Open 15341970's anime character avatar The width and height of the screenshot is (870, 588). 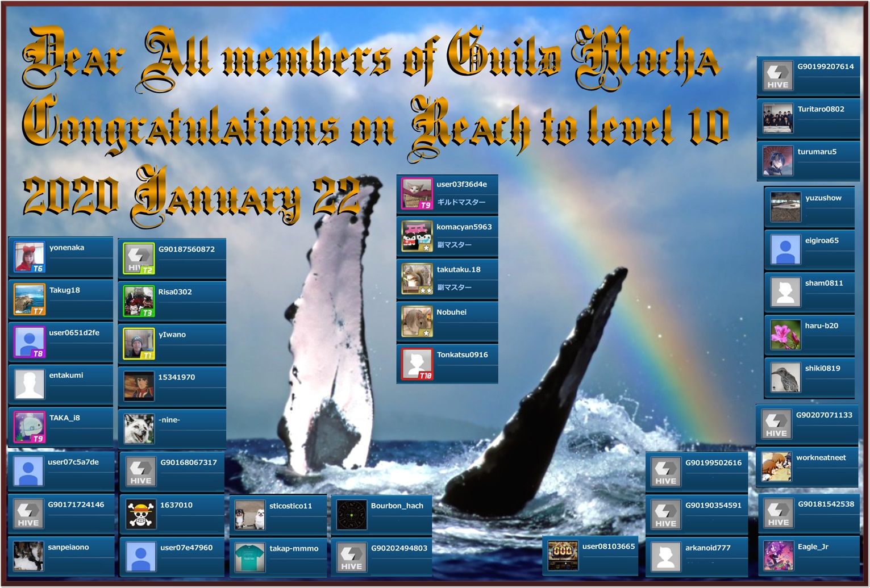tap(139, 387)
